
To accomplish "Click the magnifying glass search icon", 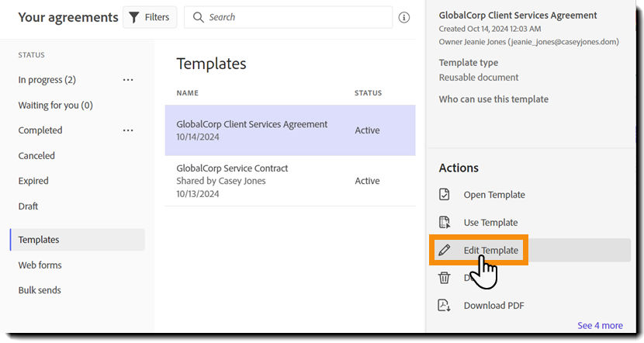I will click(x=199, y=17).
